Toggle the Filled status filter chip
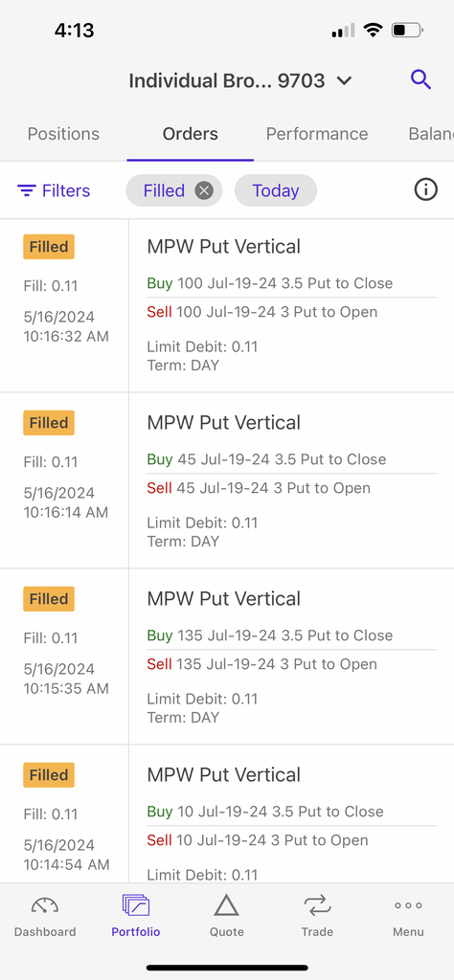454x980 pixels. pyautogui.click(x=164, y=190)
